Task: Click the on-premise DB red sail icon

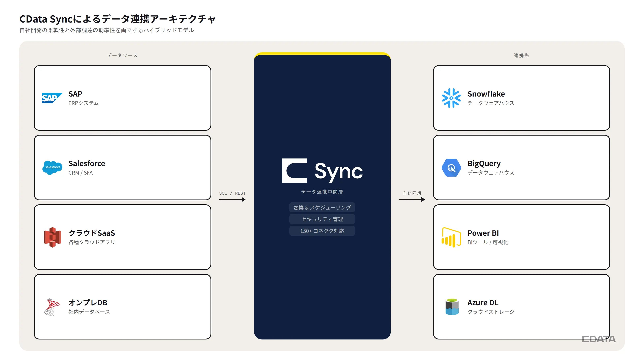Action: (52, 307)
